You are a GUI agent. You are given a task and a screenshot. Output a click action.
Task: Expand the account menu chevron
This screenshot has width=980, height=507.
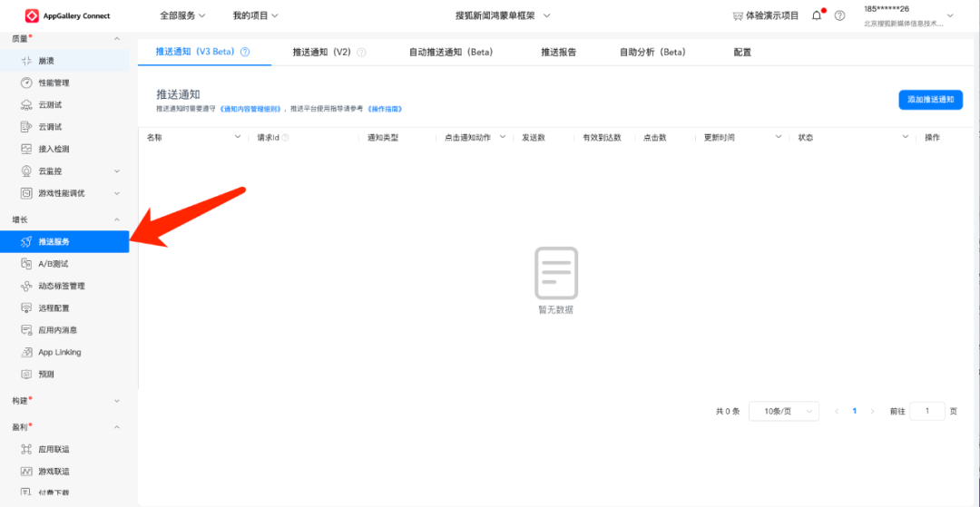pyautogui.click(x=951, y=15)
